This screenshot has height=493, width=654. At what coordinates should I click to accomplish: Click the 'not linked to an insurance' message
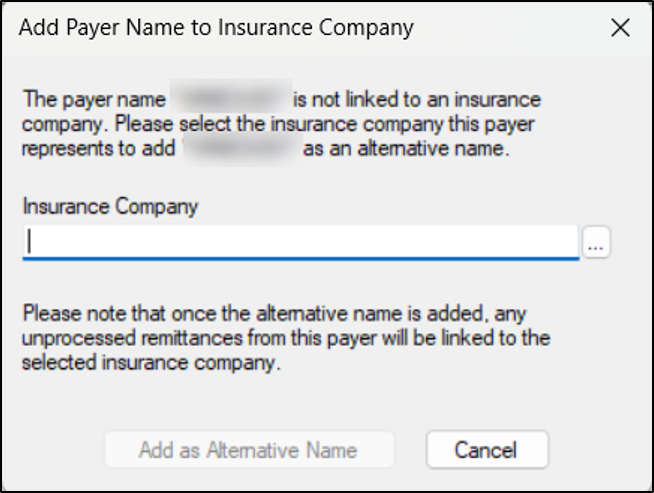click(417, 99)
